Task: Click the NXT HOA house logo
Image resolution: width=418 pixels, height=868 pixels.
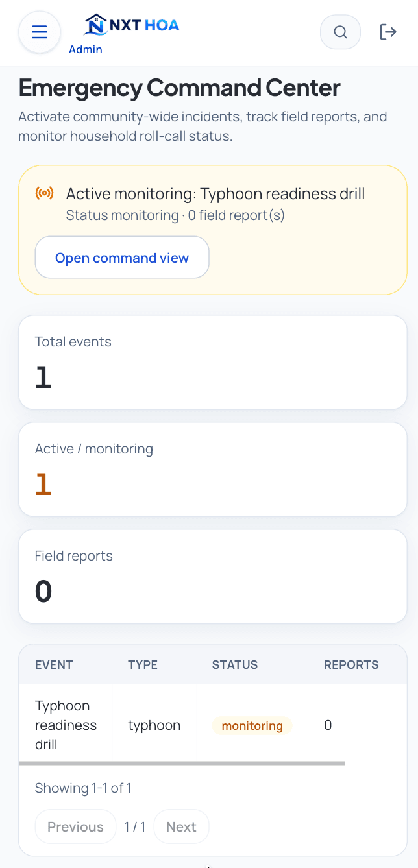Action: [x=95, y=25]
